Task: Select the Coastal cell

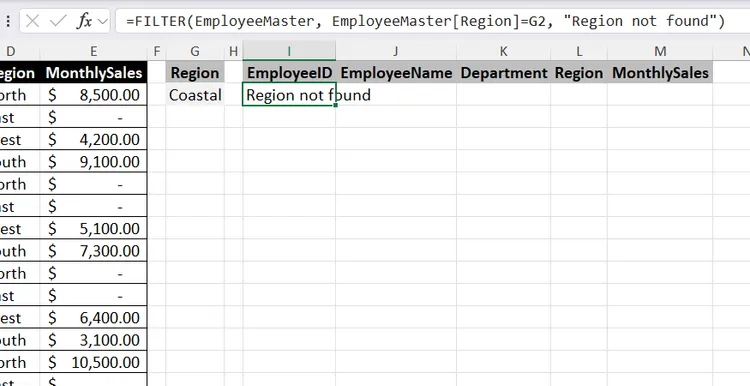Action: tap(195, 95)
